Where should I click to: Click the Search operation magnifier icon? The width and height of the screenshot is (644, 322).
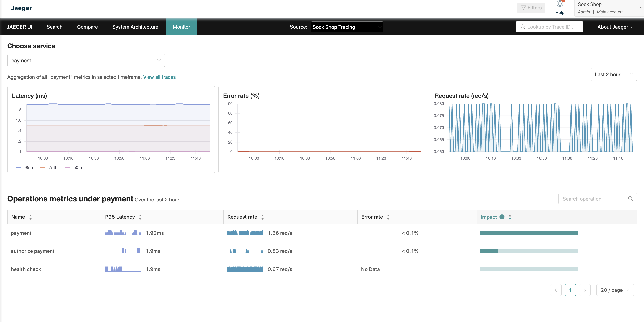pyautogui.click(x=630, y=199)
